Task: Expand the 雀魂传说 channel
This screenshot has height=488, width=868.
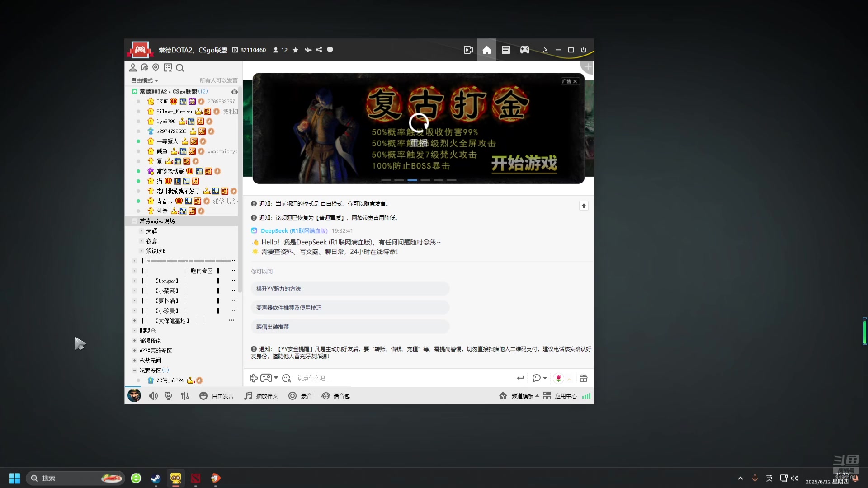Action: 134,341
